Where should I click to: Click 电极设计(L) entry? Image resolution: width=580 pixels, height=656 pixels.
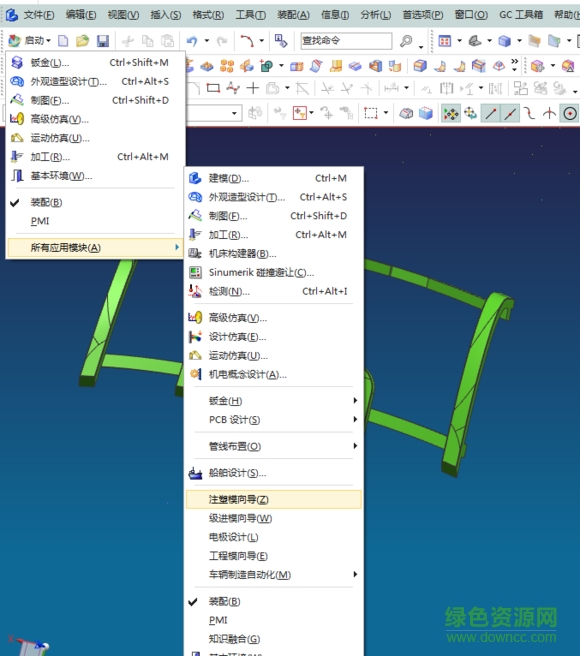click(x=274, y=537)
